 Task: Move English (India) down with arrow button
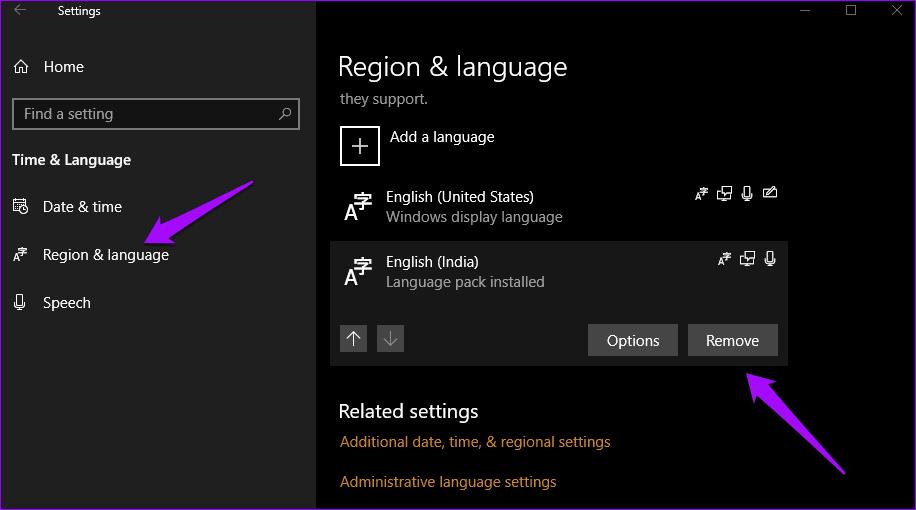pyautogui.click(x=391, y=339)
